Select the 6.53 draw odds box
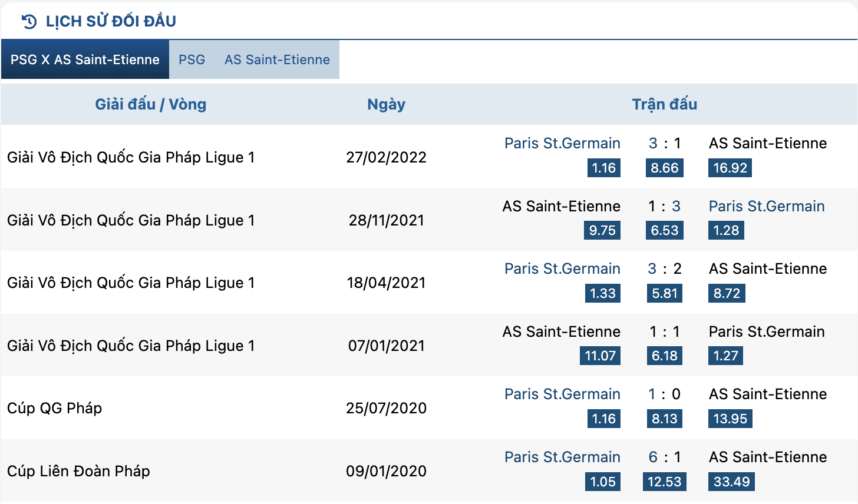 [x=664, y=230]
